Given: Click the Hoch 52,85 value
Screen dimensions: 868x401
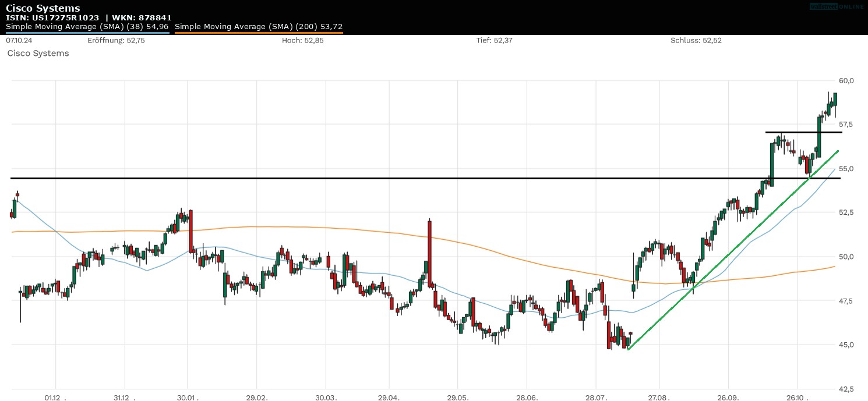Looking at the screenshot, I should tap(302, 41).
